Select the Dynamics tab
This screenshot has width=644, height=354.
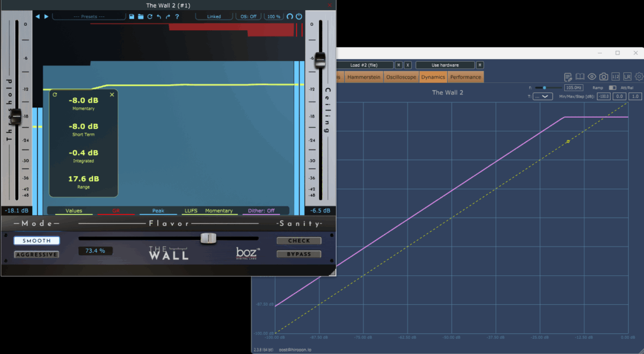pyautogui.click(x=433, y=77)
